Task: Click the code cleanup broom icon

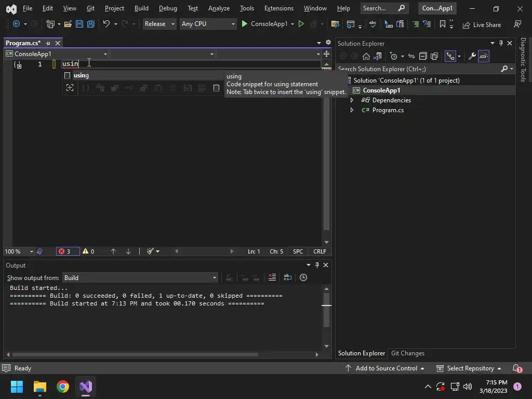Action: [150, 251]
